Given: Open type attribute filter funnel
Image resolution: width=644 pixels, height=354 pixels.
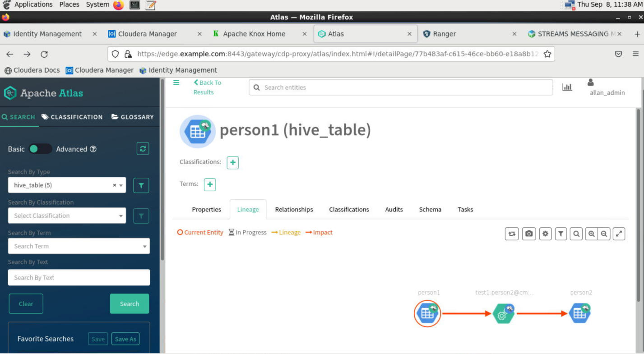Looking at the screenshot, I should point(141,185).
